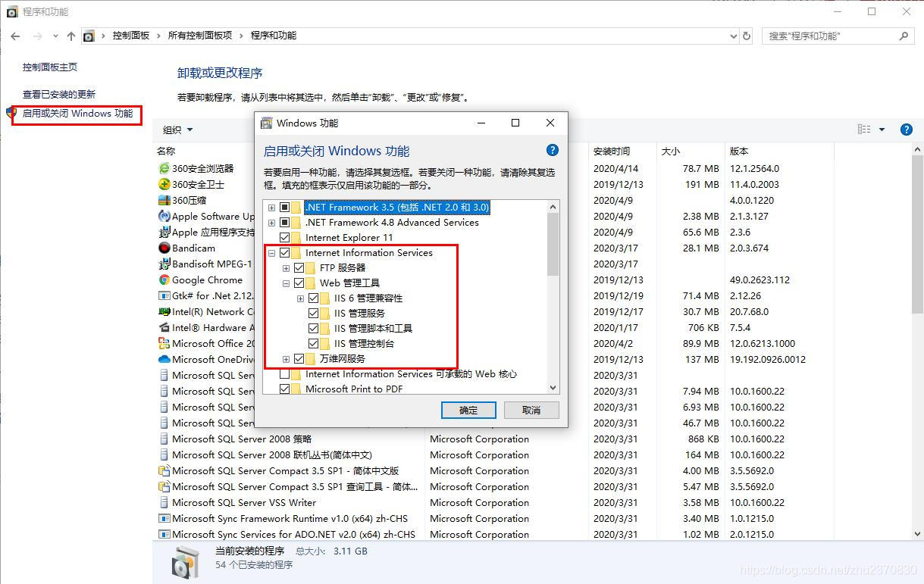The height and width of the screenshot is (584, 924).
Task: Sort by the 安装时间 column header
Action: [x=612, y=151]
